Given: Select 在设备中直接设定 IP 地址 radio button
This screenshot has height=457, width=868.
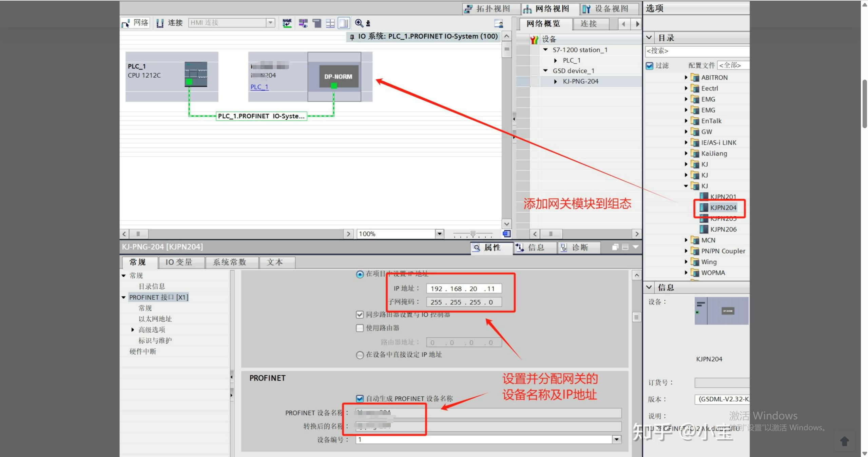Looking at the screenshot, I should [360, 355].
